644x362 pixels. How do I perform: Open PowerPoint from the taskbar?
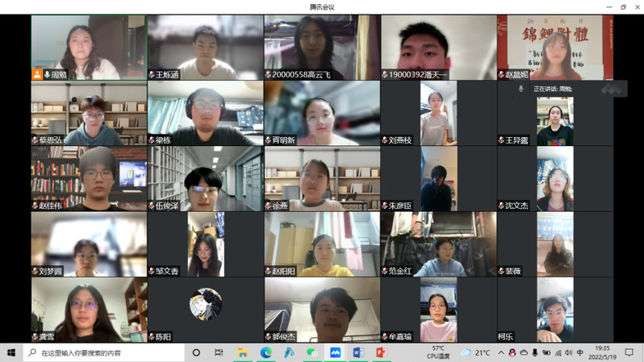tap(383, 352)
